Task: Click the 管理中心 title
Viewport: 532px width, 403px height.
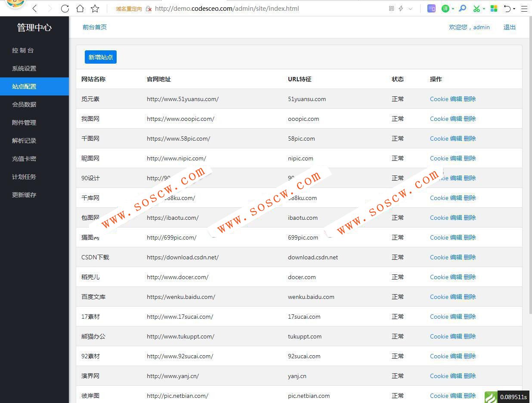Action: 34,28
